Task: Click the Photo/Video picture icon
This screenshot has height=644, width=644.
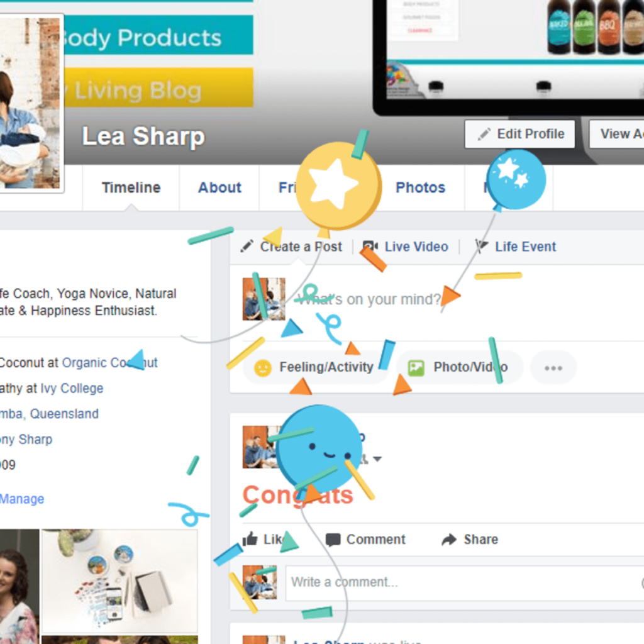Action: (416, 367)
